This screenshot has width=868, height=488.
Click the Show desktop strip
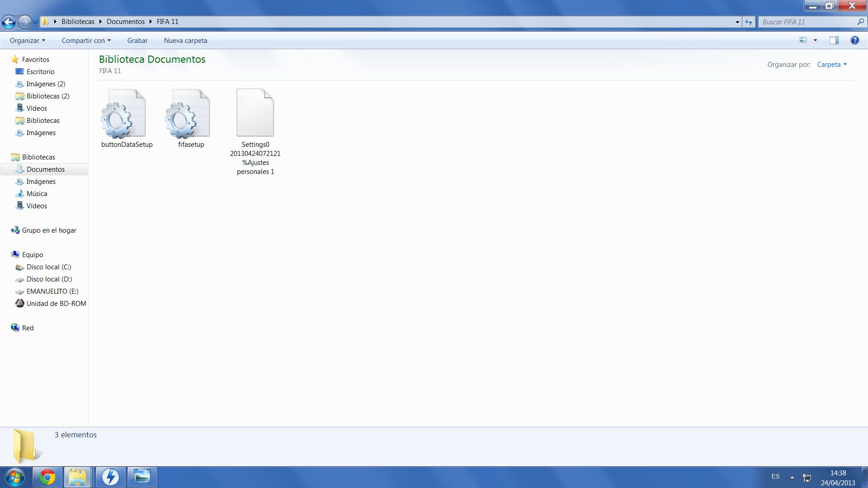click(864, 477)
